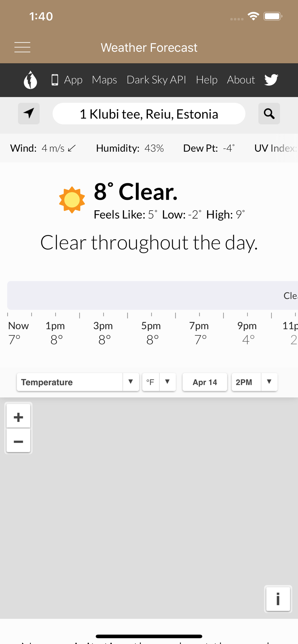Select the 5pm hourly forecast marker

[x=151, y=332]
